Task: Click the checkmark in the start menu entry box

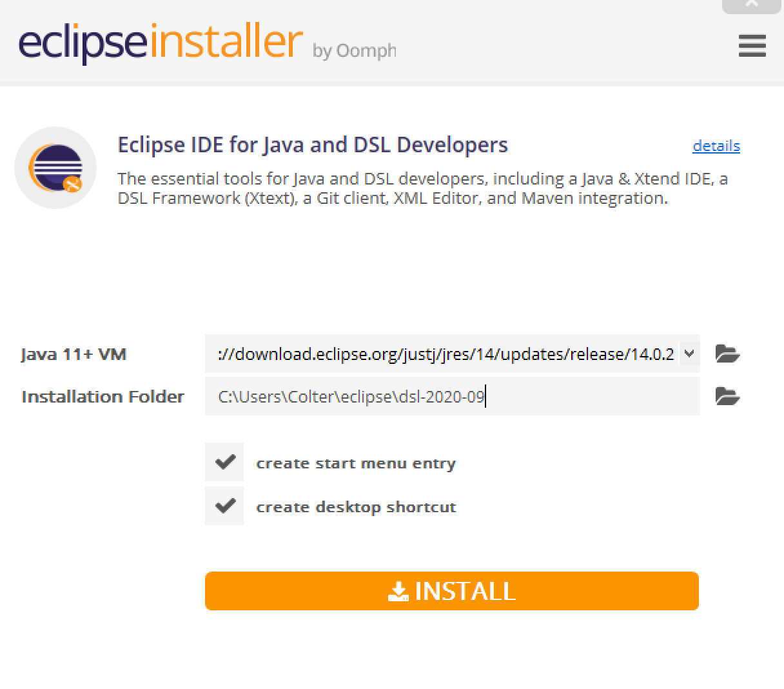Action: 224,462
